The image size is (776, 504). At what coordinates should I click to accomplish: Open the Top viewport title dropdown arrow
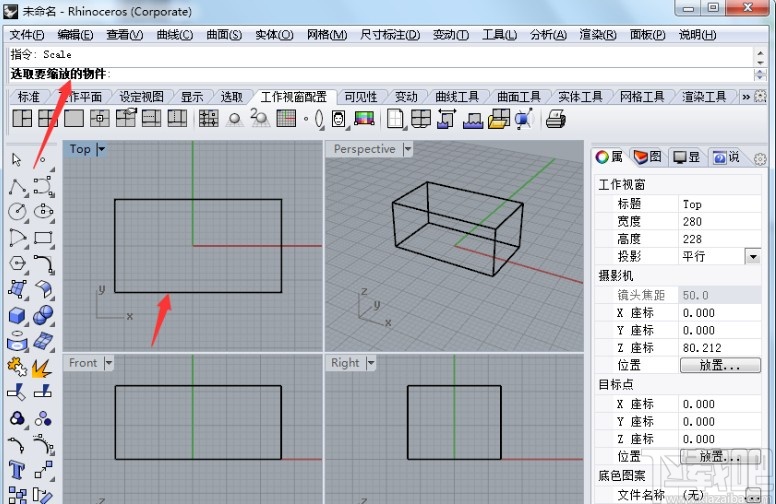click(101, 149)
